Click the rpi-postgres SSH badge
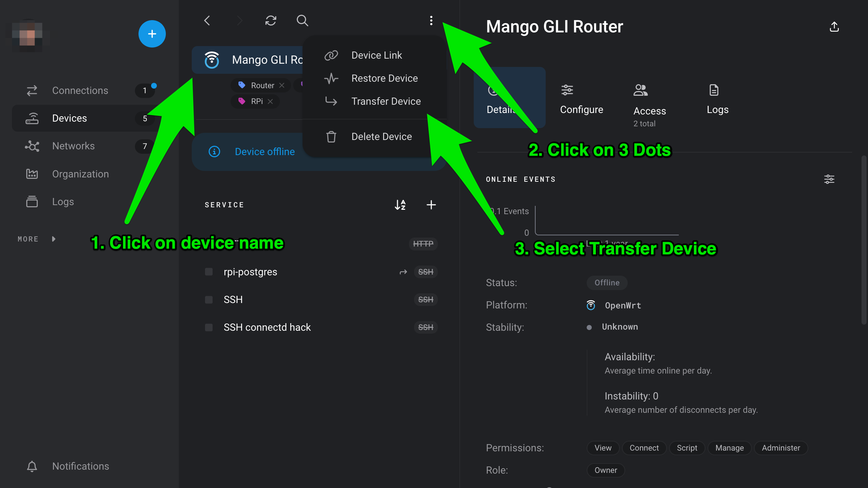Image resolution: width=868 pixels, height=488 pixels. coord(426,272)
